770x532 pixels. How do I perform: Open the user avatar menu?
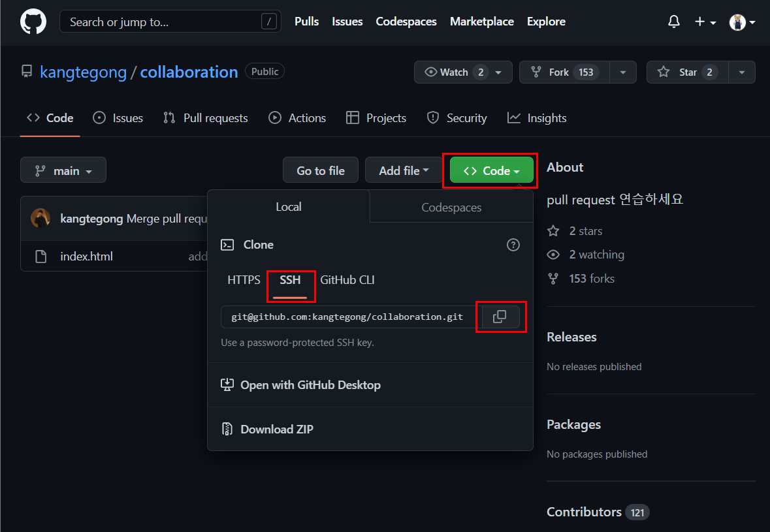(742, 22)
